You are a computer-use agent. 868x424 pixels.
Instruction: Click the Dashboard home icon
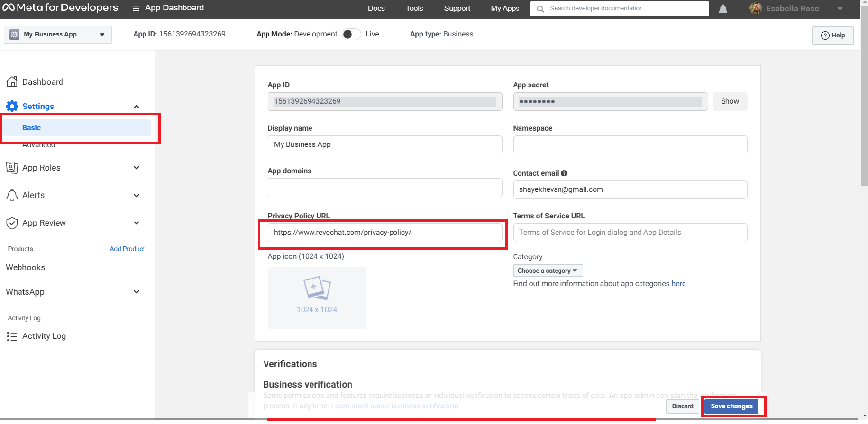[x=12, y=81]
